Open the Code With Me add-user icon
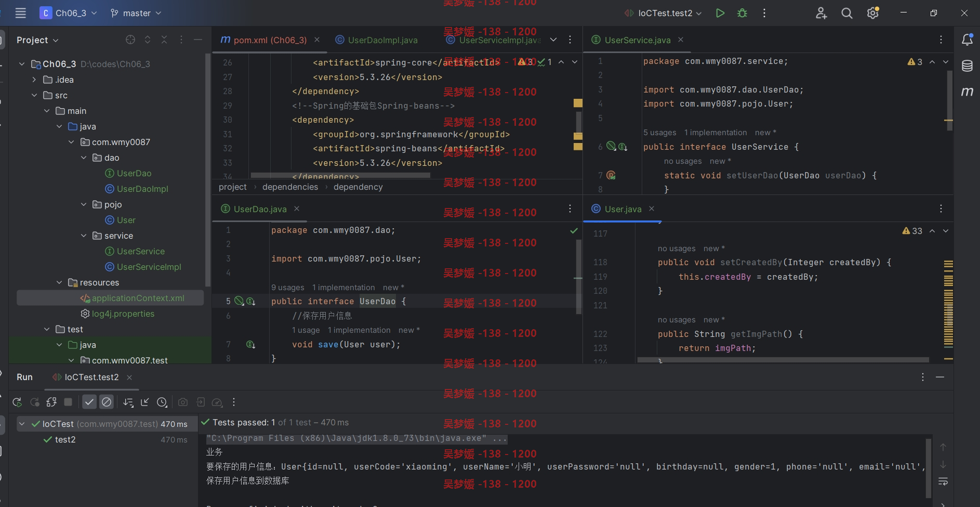This screenshot has width=980, height=507. 821,13
